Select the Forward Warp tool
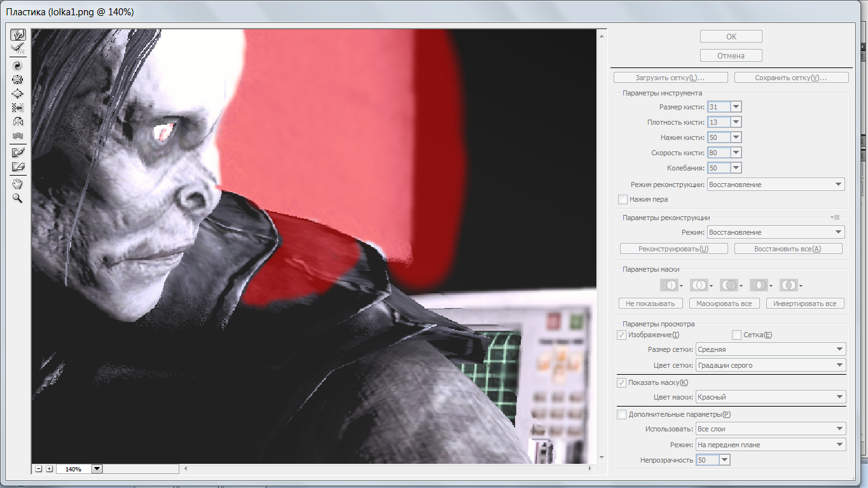The height and width of the screenshot is (488, 868). [18, 35]
